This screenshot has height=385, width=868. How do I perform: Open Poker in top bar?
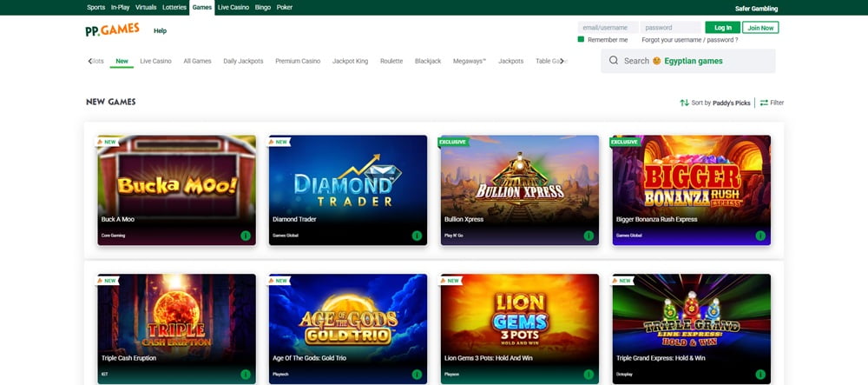click(285, 8)
